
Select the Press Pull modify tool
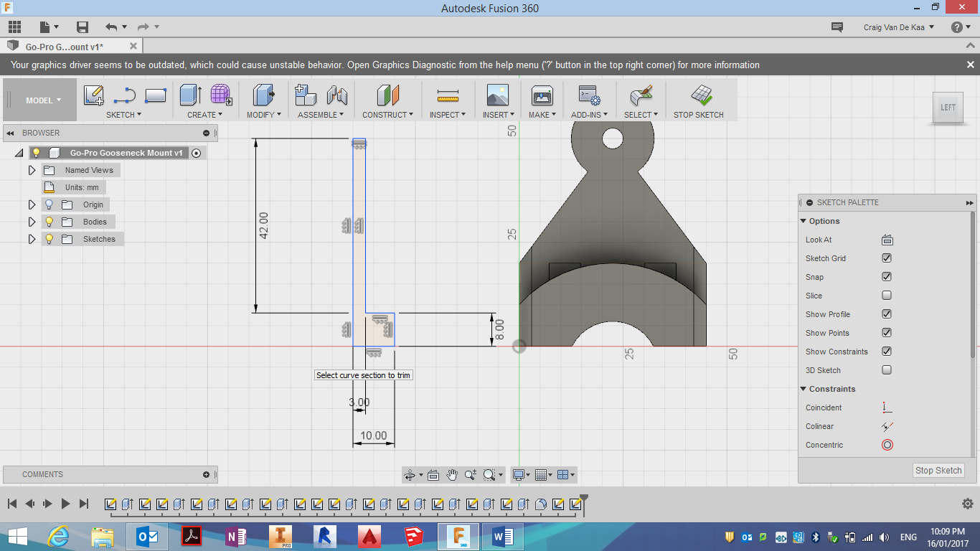click(263, 95)
